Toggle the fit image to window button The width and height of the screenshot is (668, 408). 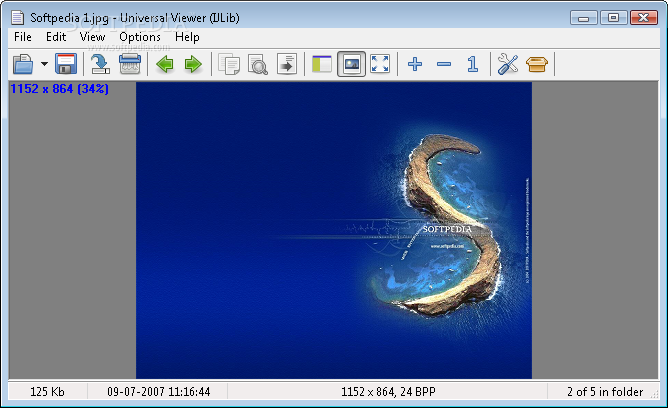[351, 64]
